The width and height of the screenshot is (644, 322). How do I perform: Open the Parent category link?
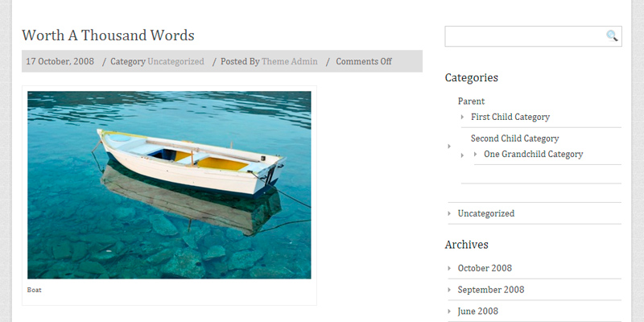(471, 101)
